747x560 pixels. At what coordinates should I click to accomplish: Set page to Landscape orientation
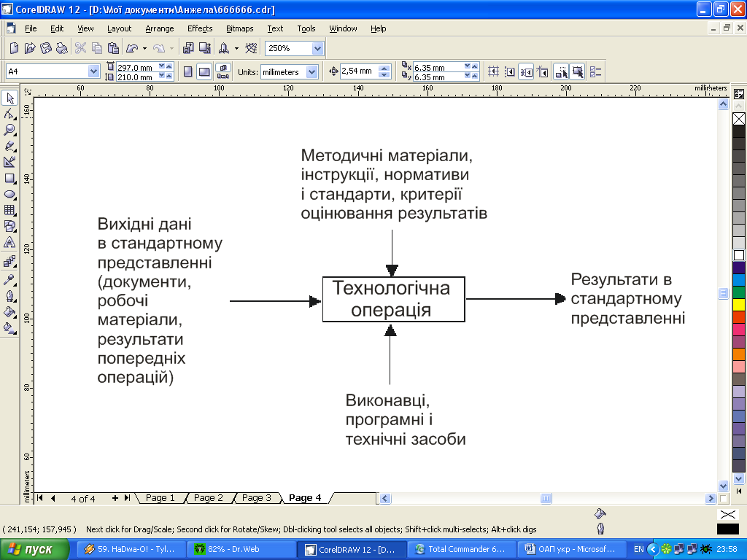[204, 72]
